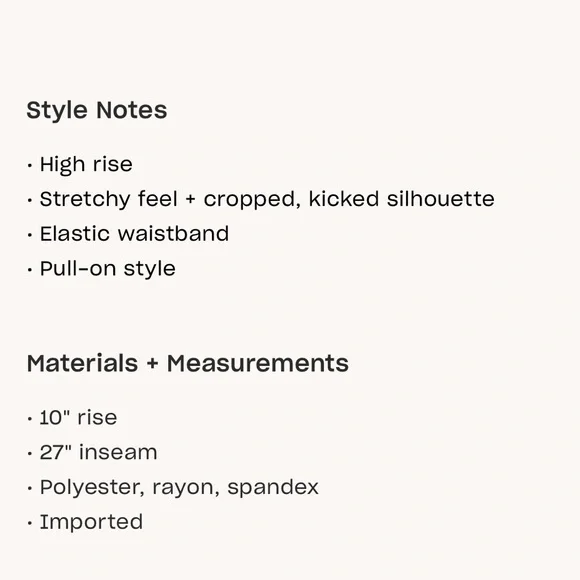Click the Materials + Measurements heading
The width and height of the screenshot is (580, 580).
tap(188, 363)
